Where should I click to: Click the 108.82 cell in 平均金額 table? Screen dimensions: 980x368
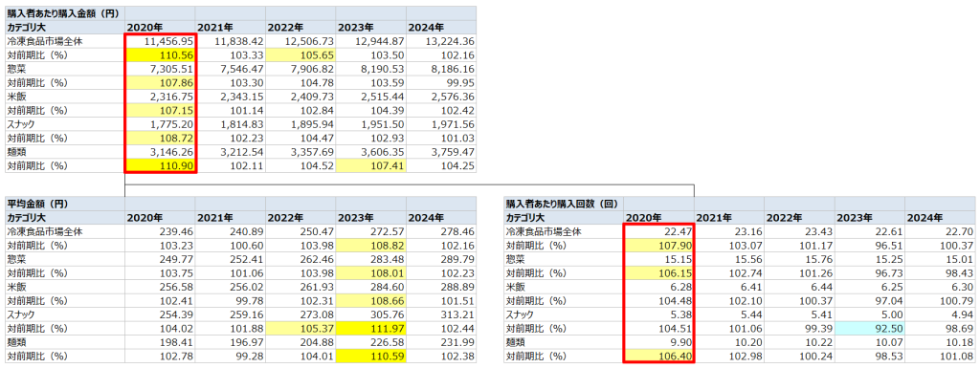[370, 245]
